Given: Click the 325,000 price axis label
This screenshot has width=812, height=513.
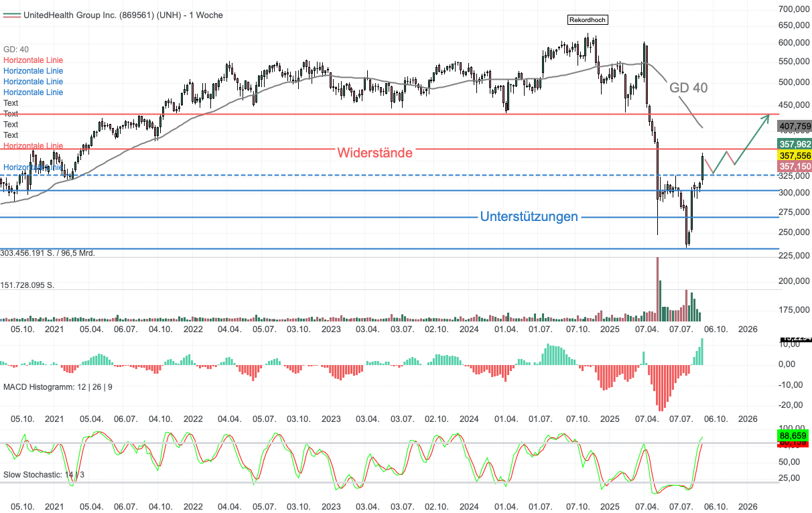Looking at the screenshot, I should pos(795,176).
